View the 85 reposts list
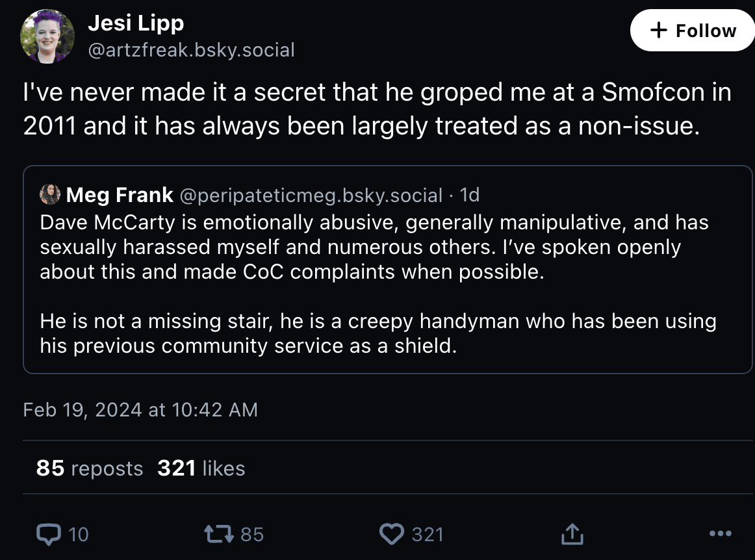The width and height of the screenshot is (755, 560). point(89,468)
